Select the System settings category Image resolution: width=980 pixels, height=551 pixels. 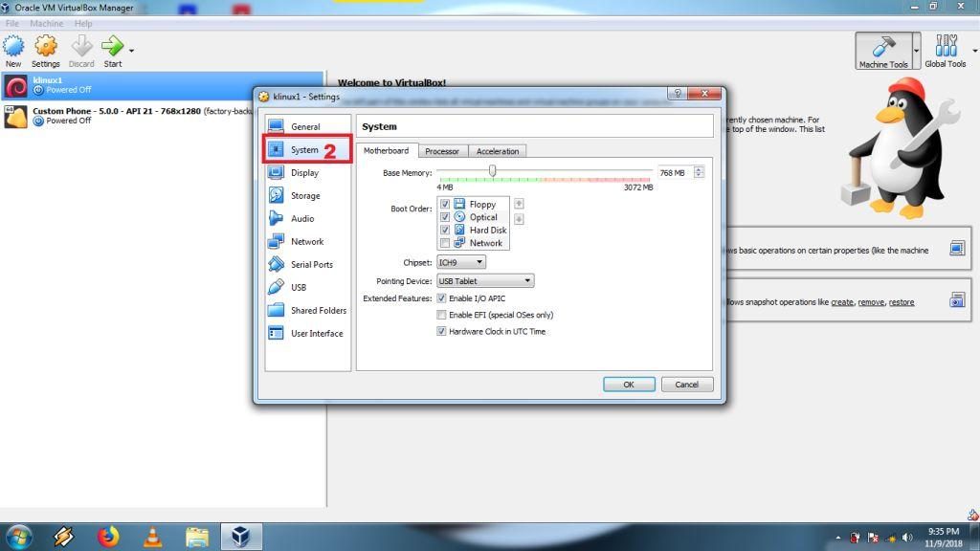coord(307,150)
